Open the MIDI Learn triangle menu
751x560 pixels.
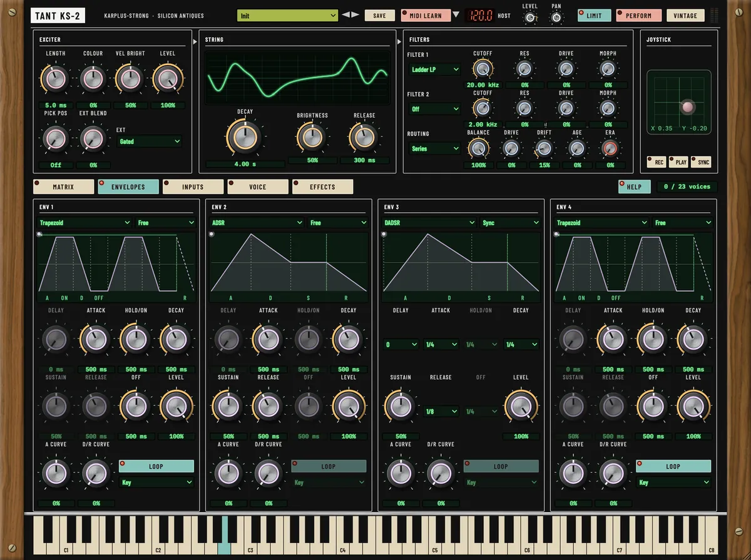456,15
